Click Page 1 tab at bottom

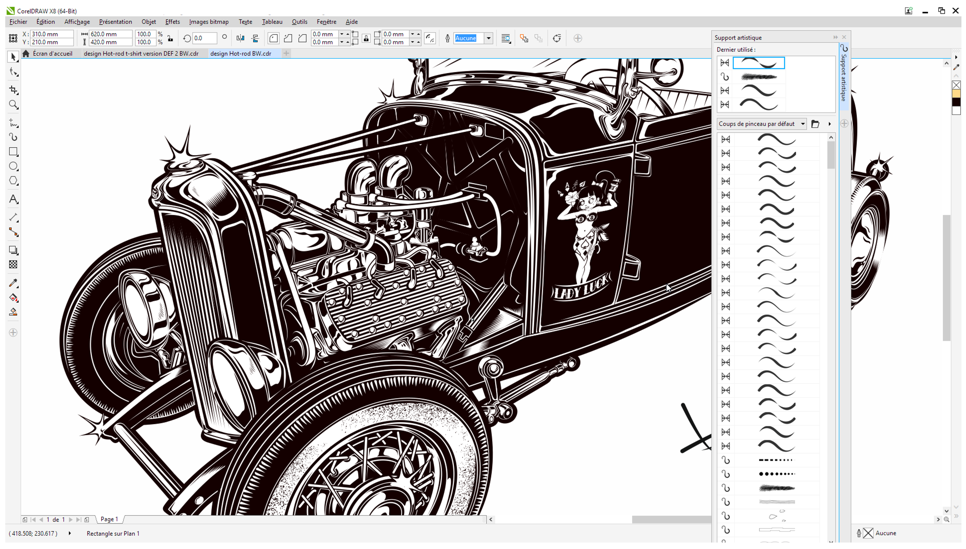coord(109,519)
